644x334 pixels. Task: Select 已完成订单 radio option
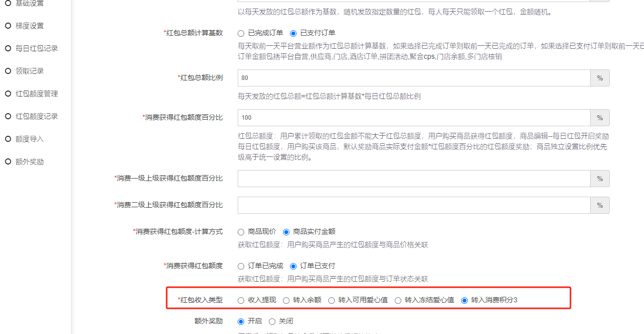(x=241, y=33)
